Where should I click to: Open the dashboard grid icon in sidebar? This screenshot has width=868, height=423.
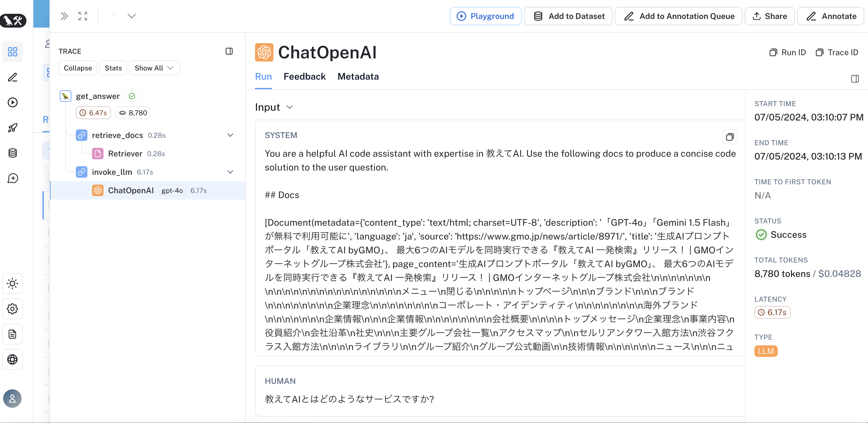(x=12, y=51)
